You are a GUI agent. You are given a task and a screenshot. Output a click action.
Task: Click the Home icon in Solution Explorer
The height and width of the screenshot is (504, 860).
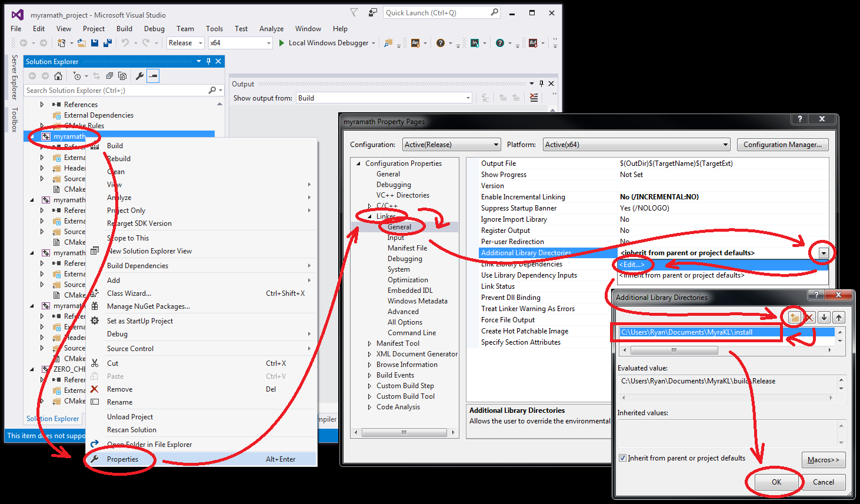[x=58, y=76]
